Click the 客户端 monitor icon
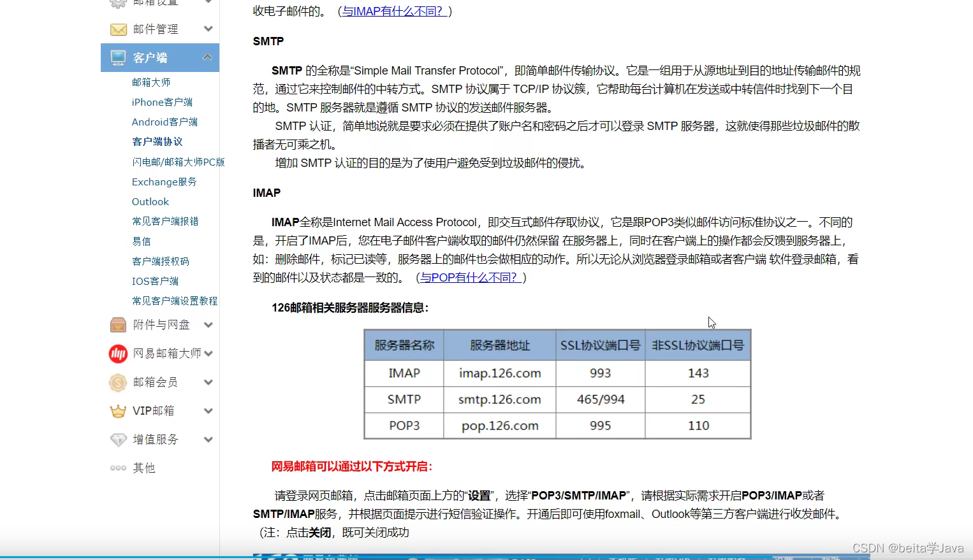The width and height of the screenshot is (973, 560). point(119,58)
